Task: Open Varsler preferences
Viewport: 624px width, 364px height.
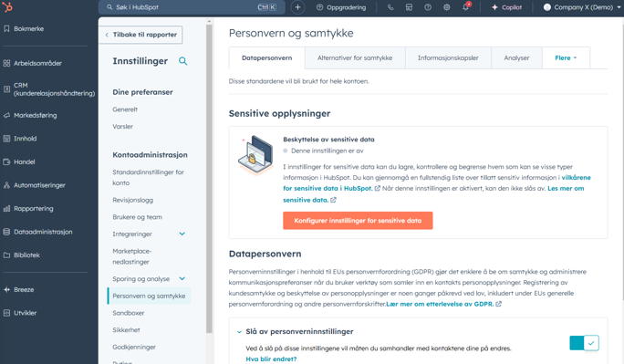Action: point(122,127)
